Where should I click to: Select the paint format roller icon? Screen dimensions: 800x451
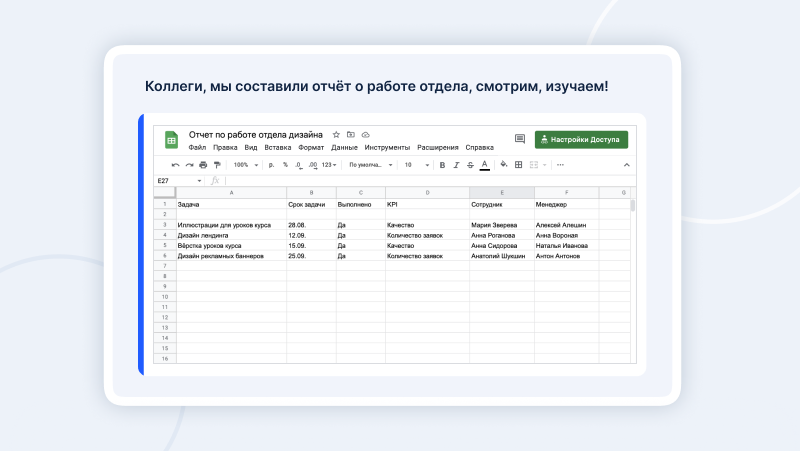point(216,165)
